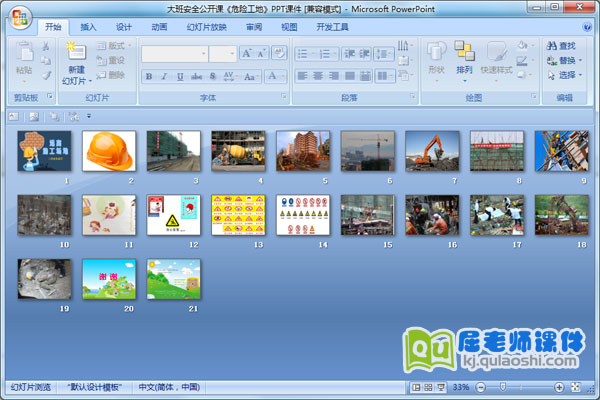The width and height of the screenshot is (600, 400).
Task: Click the Find (查找) icon
Action: pos(553,45)
